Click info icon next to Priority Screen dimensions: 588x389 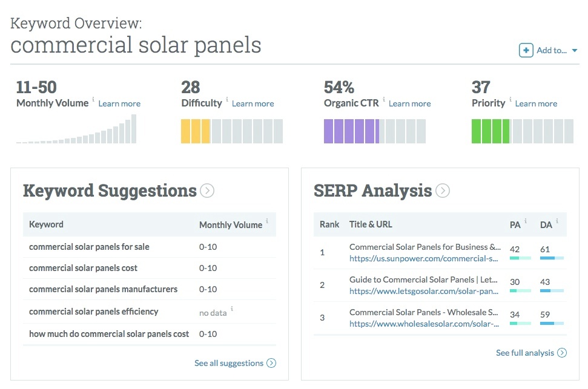point(510,100)
